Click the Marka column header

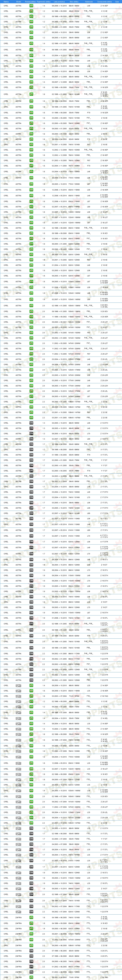pyautogui.click(x=6, y=2)
